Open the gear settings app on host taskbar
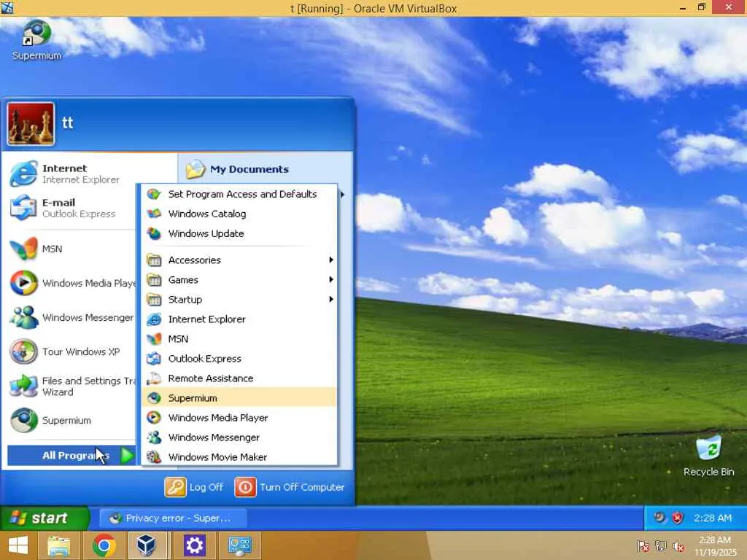The width and height of the screenshot is (747, 560). (x=194, y=545)
